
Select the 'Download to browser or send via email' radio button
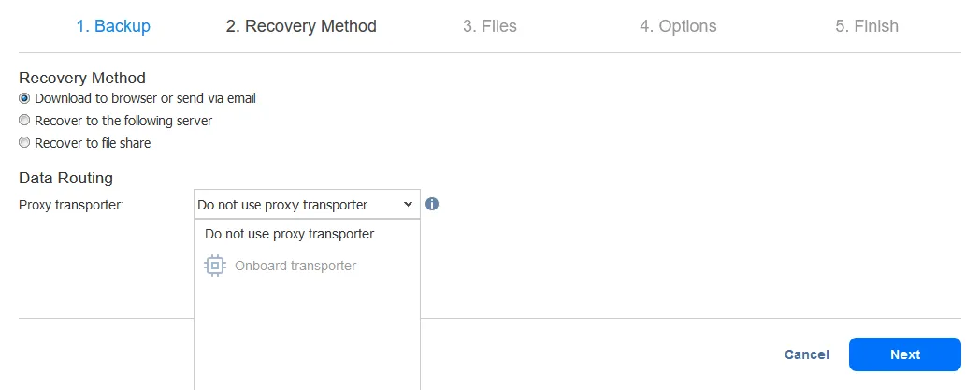(24, 98)
